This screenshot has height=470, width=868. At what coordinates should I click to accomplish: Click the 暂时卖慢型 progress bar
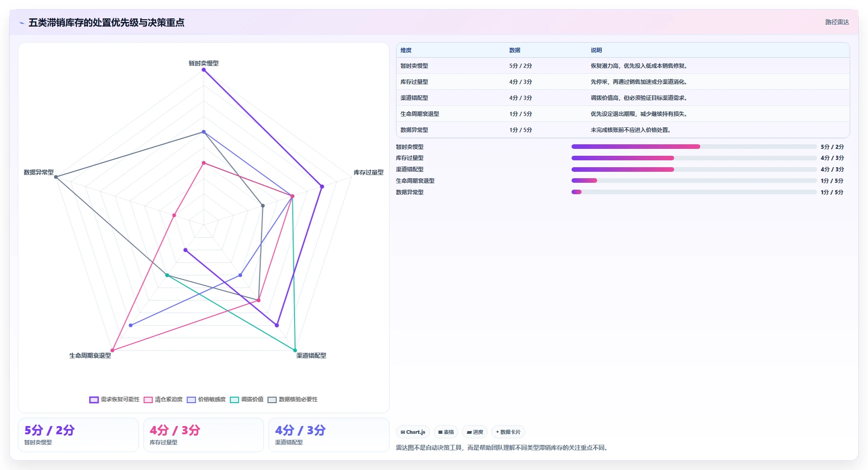(x=694, y=147)
